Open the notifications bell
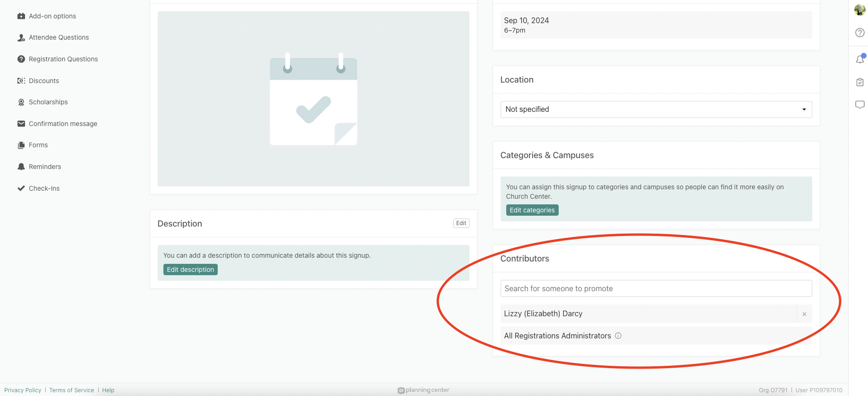Image resolution: width=868 pixels, height=396 pixels. 859,59
